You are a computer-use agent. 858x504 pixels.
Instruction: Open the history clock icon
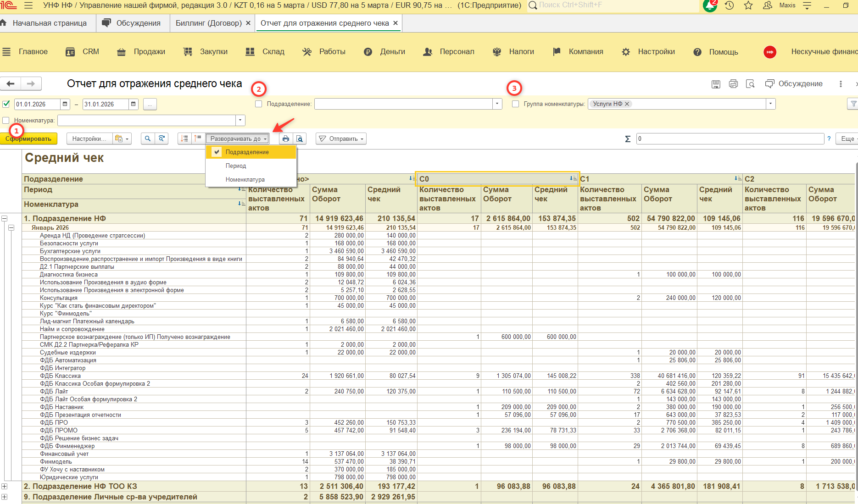click(729, 6)
